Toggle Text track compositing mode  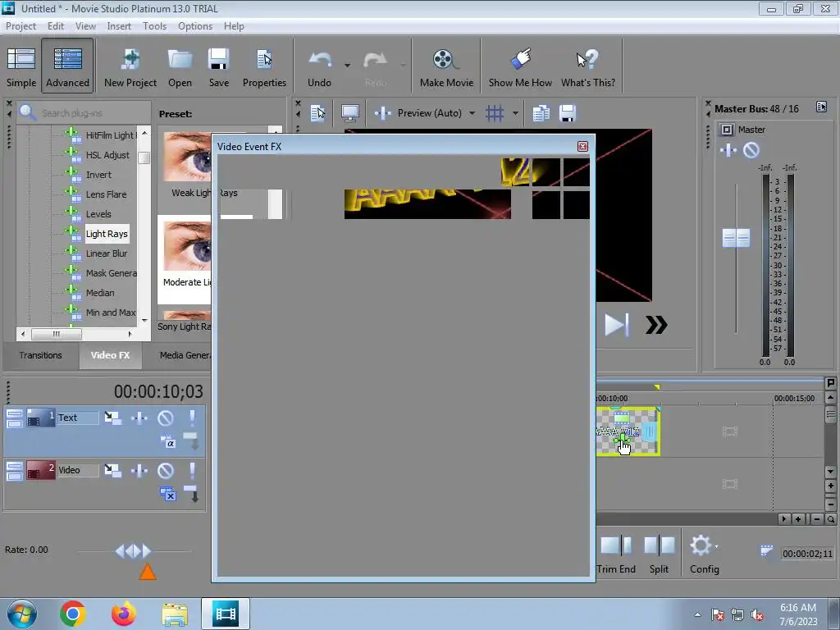coord(167,441)
